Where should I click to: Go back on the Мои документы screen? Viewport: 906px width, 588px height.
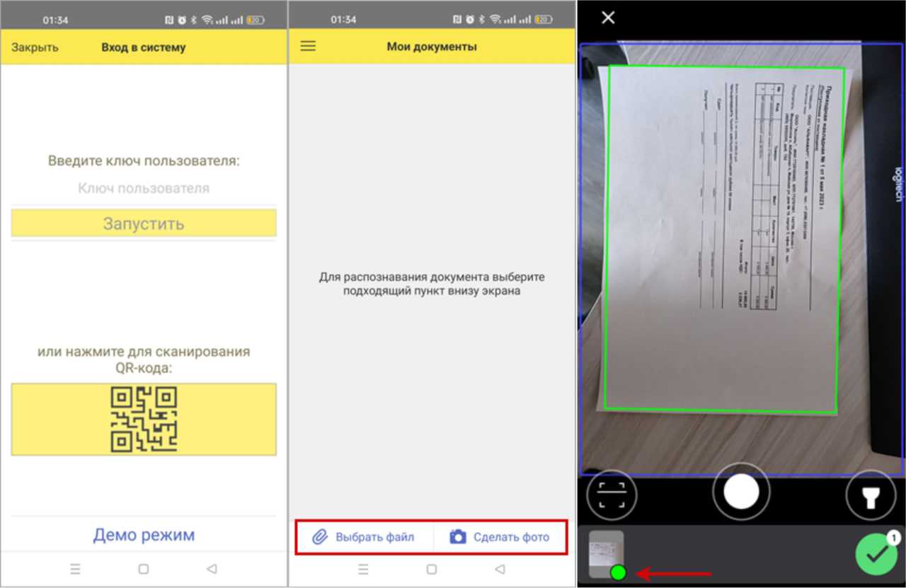[500, 569]
